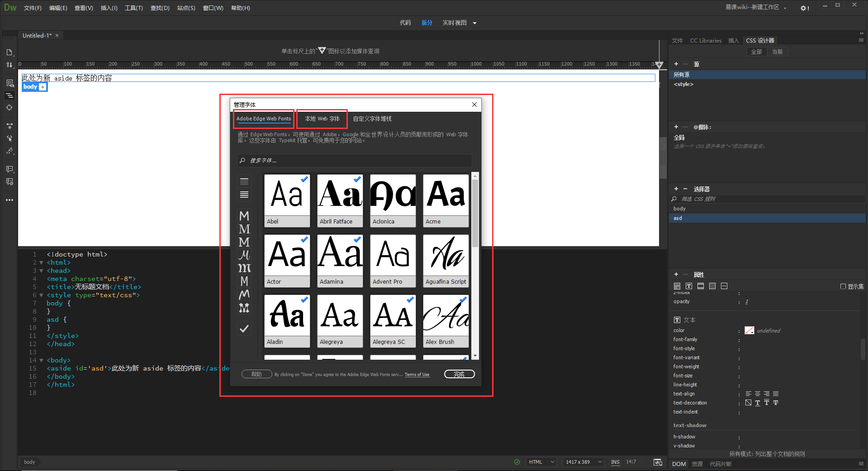
Task: Set text-decoration line-through icon
Action: (776, 403)
